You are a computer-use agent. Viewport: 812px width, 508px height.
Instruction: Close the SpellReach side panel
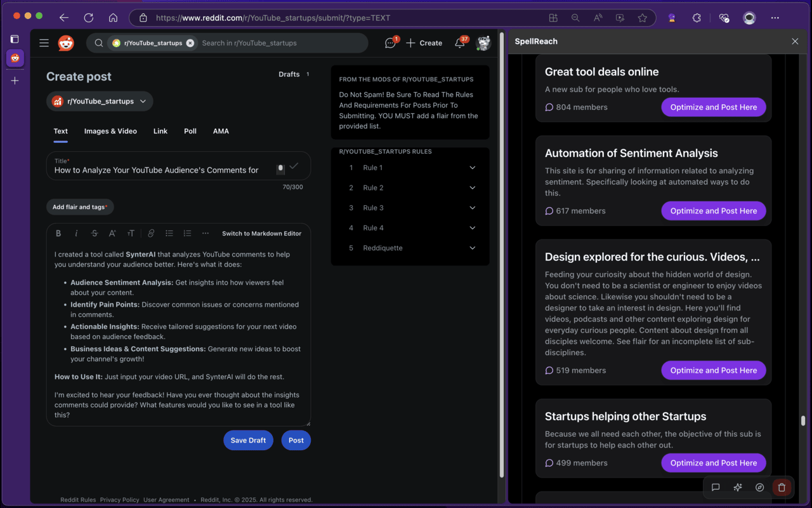(795, 41)
